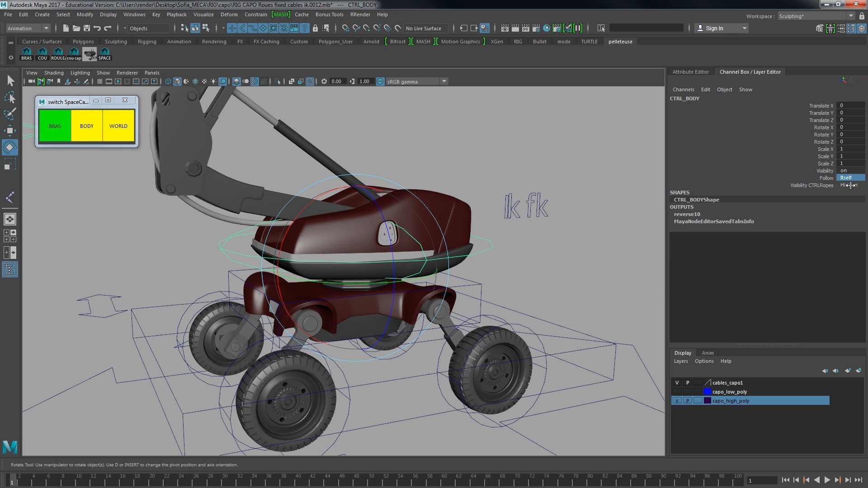The image size is (868, 488).
Task: Open the Animation menu set dropdown
Action: click(46, 28)
